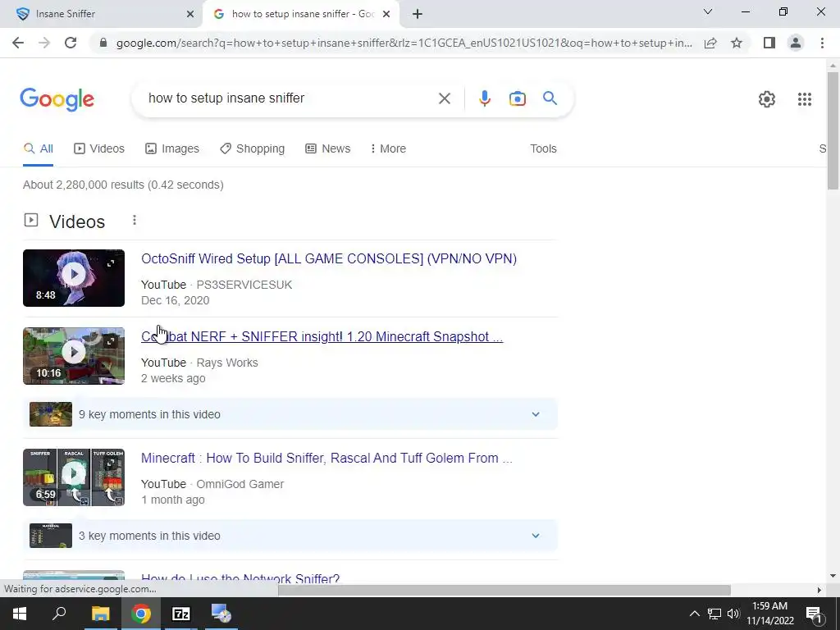Play the OmniGod Gamer 6:59 thumbnail
This screenshot has width=840, height=630.
click(x=74, y=477)
